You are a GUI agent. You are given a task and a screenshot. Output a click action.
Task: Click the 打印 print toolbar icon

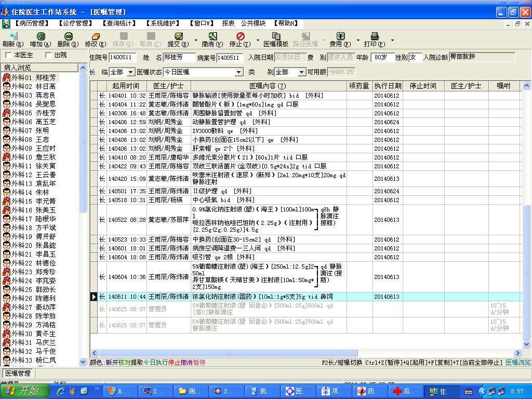pyautogui.click(x=375, y=36)
